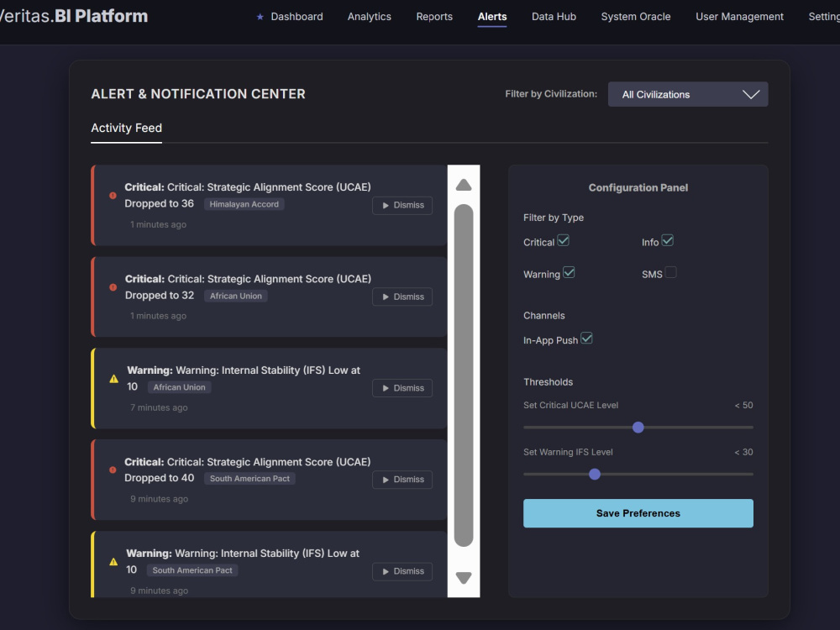Switch to Activity Feed tab

pyautogui.click(x=127, y=128)
